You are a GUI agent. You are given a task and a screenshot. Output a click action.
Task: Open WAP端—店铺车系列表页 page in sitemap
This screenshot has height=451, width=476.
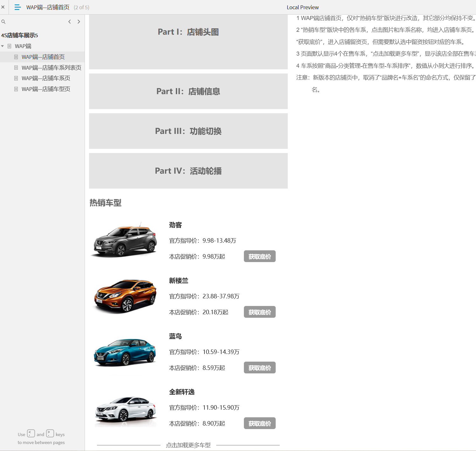(51, 68)
